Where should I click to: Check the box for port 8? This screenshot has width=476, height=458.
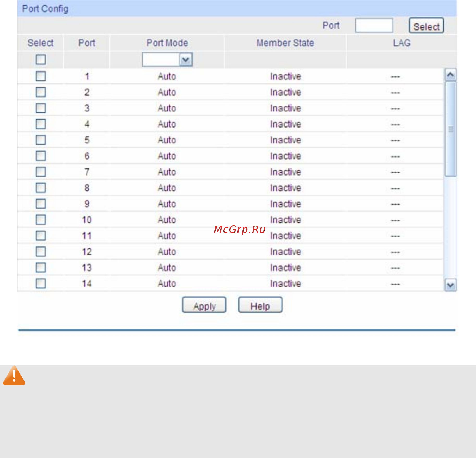41,188
